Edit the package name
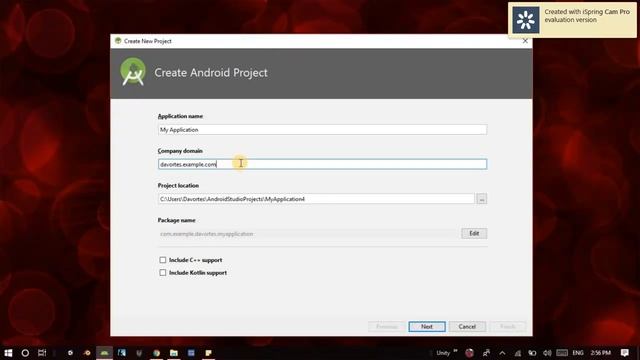640x360 pixels. coord(474,233)
